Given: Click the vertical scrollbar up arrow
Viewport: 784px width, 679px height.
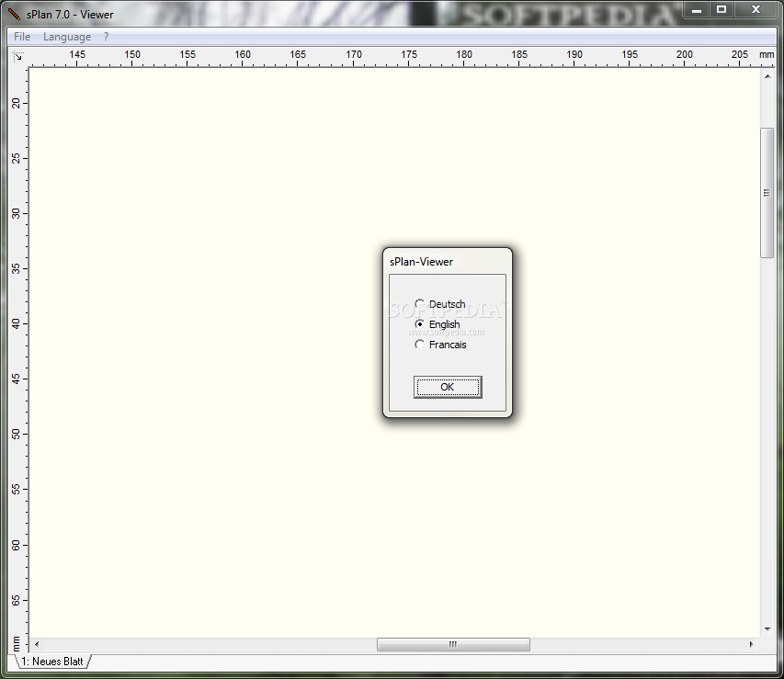Looking at the screenshot, I should click(767, 76).
